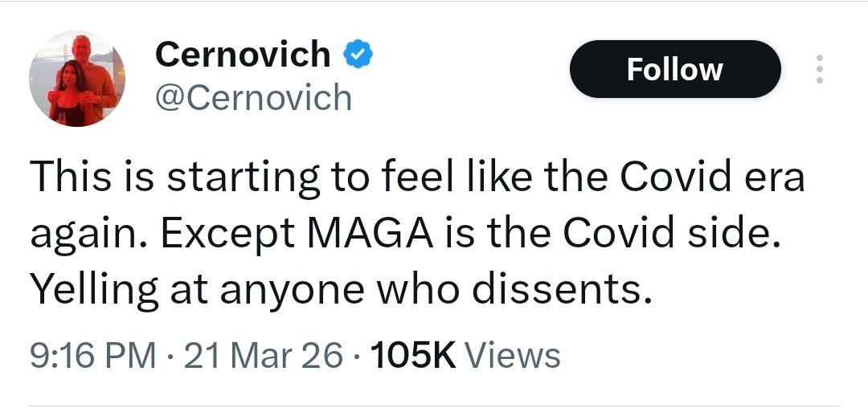Open the @Cernovich handle link
This screenshot has width=868, height=408.
point(252,98)
